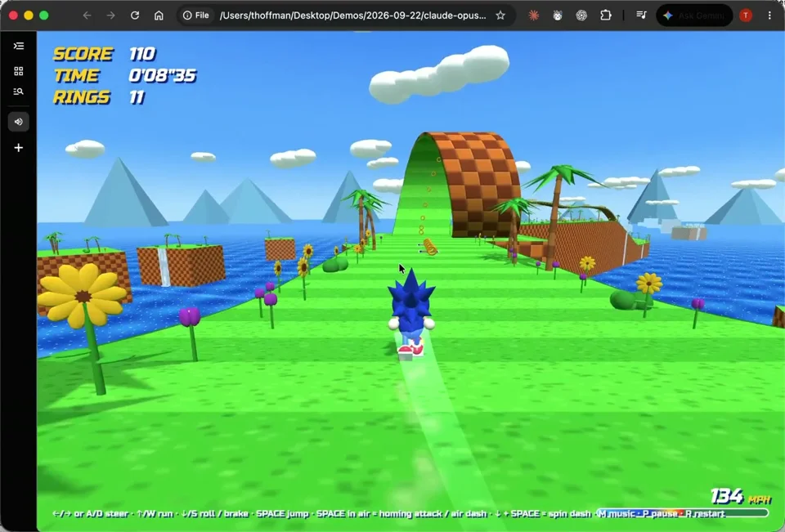Open the browser three-dot menu
The height and width of the screenshot is (532, 785).
[x=769, y=16]
